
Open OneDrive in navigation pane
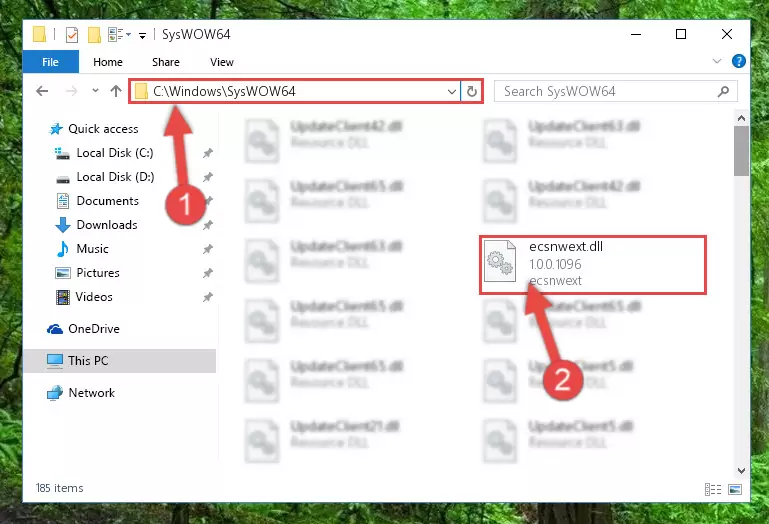pyautogui.click(x=83, y=329)
